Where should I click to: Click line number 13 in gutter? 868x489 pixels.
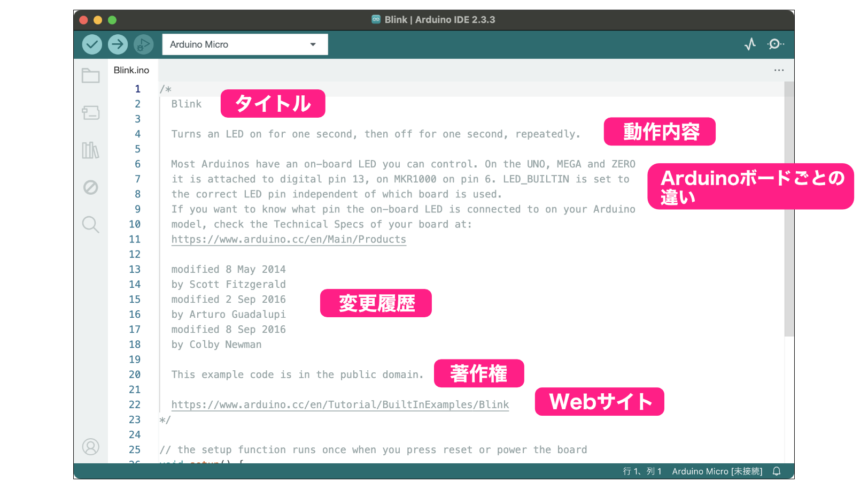coord(135,269)
